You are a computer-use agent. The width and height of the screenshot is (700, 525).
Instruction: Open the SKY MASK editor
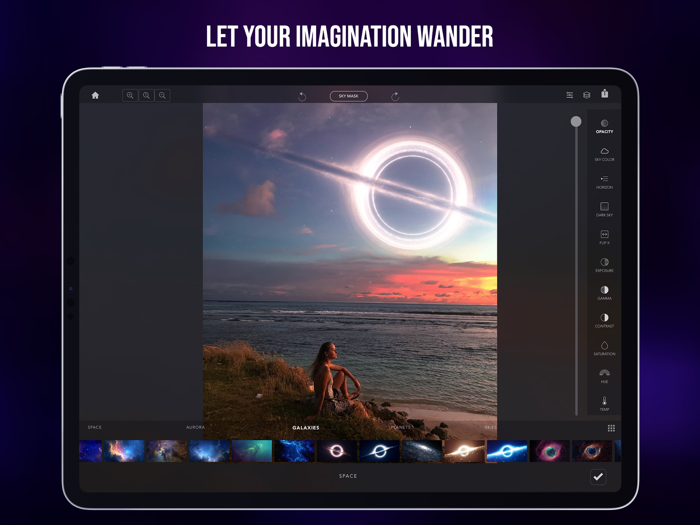[349, 96]
